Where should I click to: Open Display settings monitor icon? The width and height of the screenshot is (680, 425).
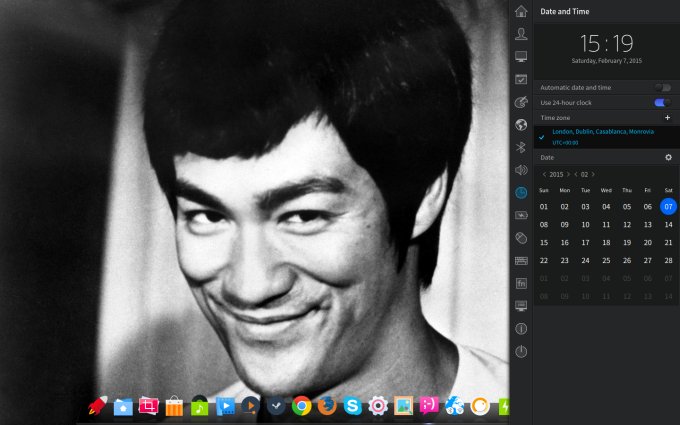click(x=520, y=57)
